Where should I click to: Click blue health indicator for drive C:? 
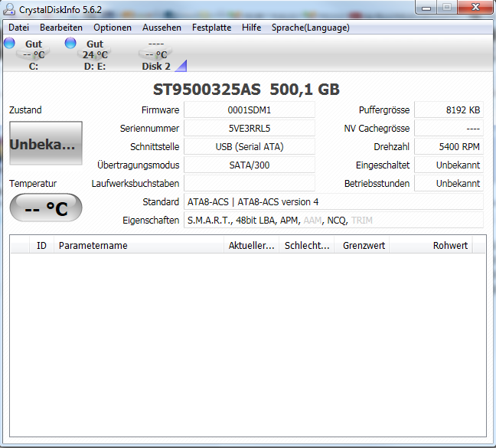coord(9,44)
